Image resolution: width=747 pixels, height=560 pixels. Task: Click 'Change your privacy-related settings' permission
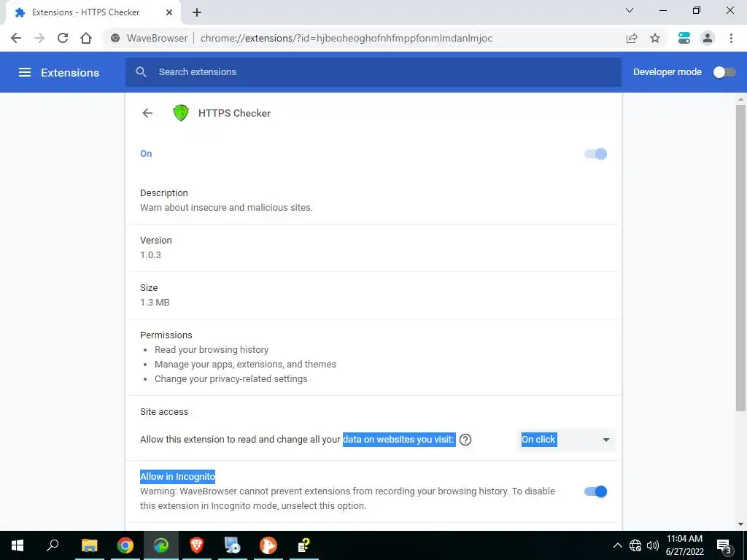(231, 379)
